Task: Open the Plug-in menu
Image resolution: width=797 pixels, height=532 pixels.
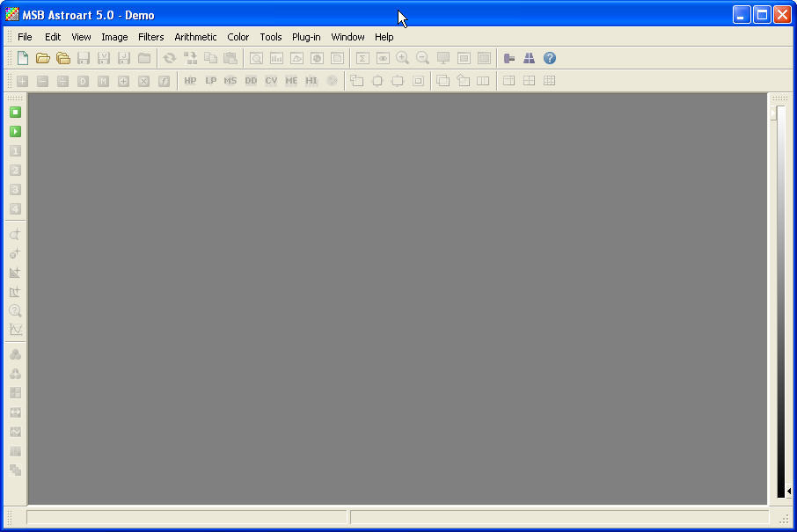Action: click(306, 37)
